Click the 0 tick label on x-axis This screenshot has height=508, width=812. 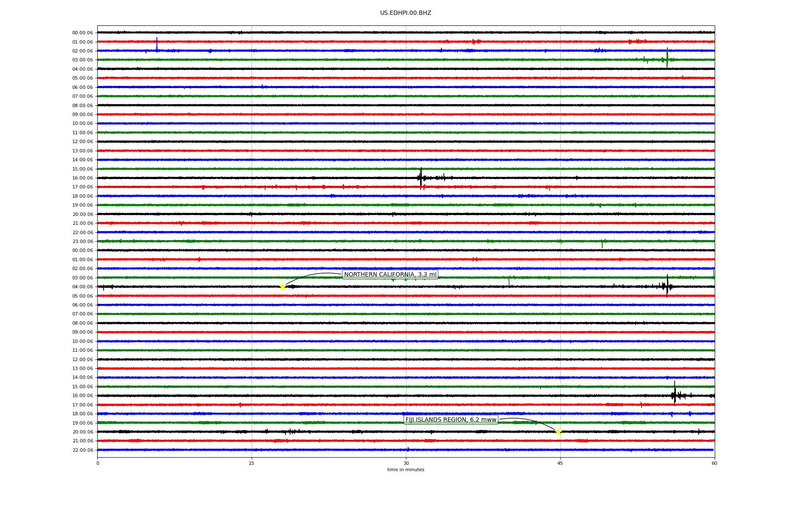coord(98,463)
